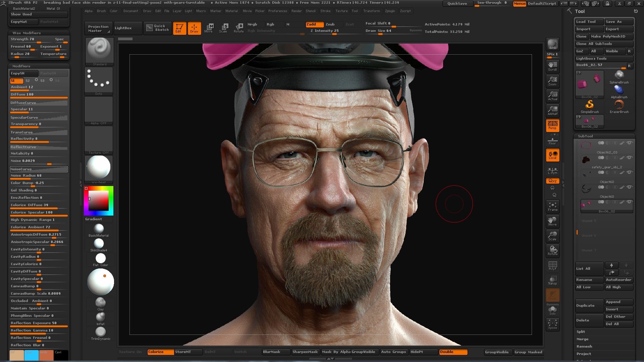Toggle PolyF polyframe display
The image size is (644, 362).
[x=552, y=265]
